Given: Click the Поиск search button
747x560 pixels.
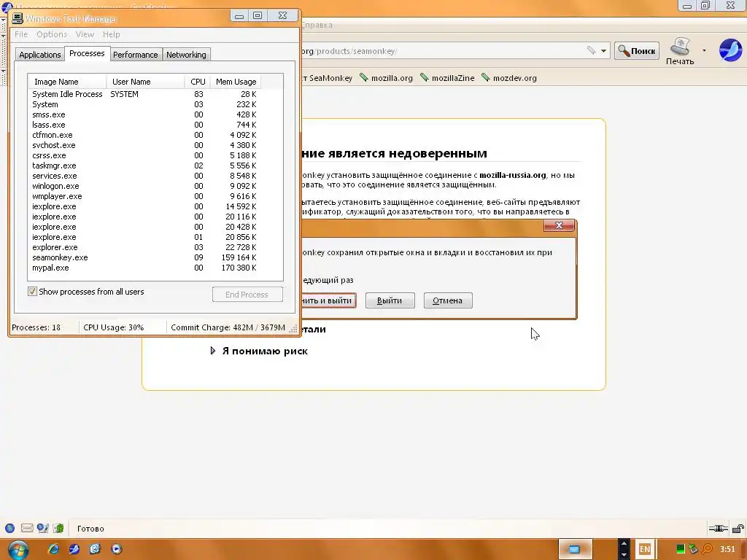Looking at the screenshot, I should (x=636, y=50).
